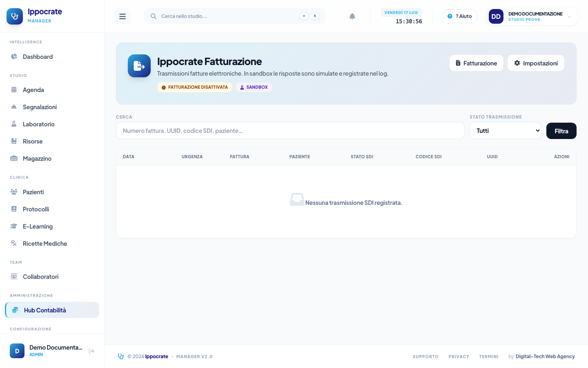
Task: Click the logout arrow icon
Action: click(x=91, y=351)
